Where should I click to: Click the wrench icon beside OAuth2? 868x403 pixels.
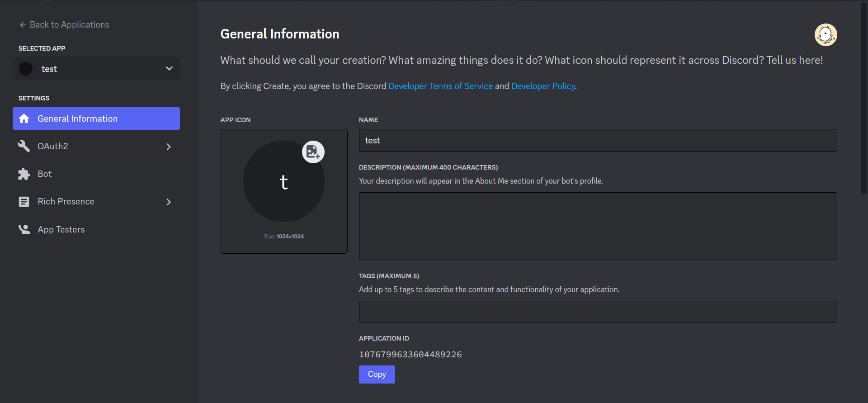[24, 146]
